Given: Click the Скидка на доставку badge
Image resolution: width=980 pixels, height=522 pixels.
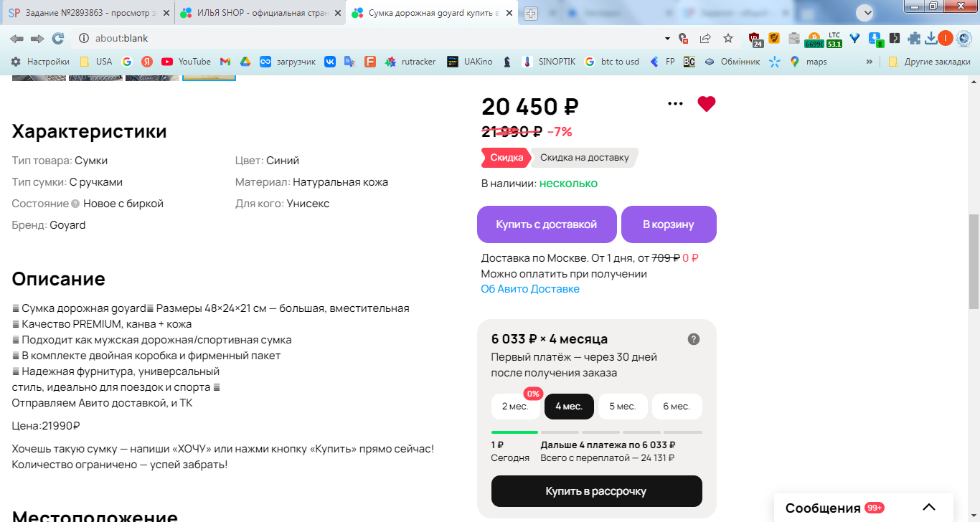Looking at the screenshot, I should coord(584,158).
